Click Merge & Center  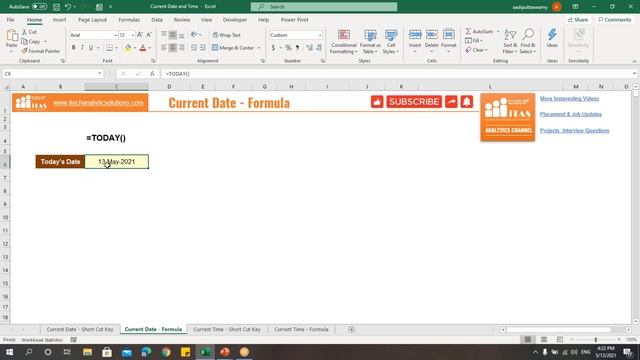[233, 48]
